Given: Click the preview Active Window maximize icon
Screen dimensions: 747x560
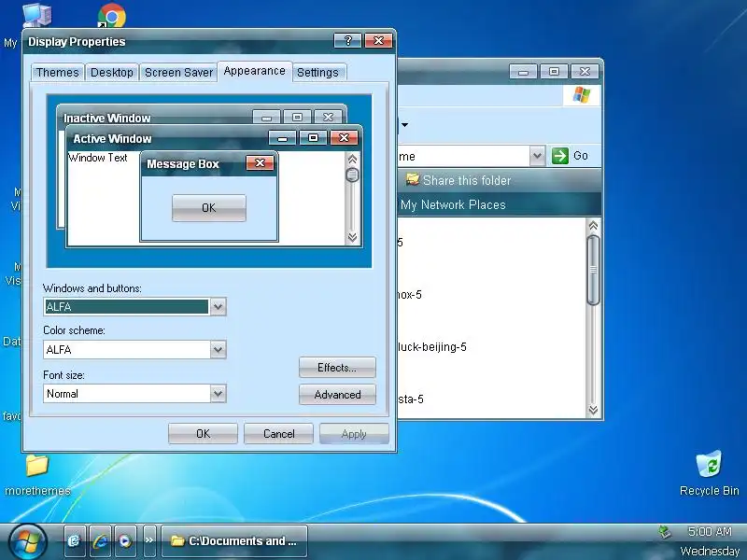Looking at the screenshot, I should tap(313, 138).
